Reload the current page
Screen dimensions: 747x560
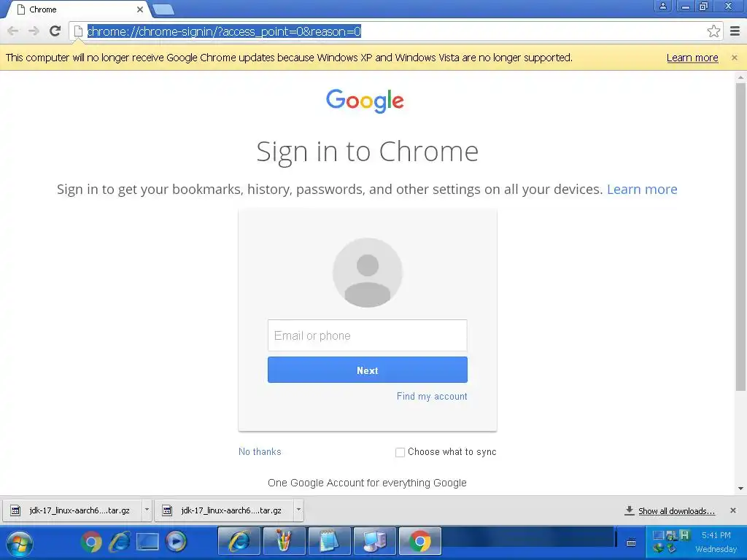tap(55, 31)
